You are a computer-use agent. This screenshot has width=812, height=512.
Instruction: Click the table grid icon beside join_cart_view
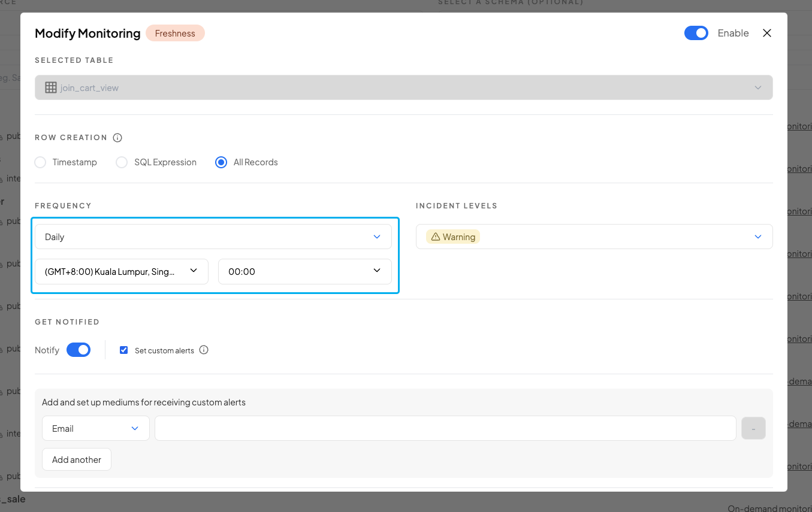tap(51, 87)
